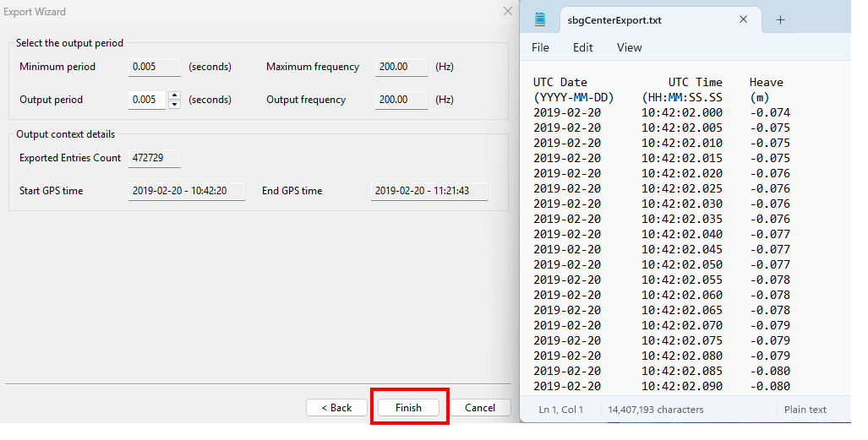Click the (m) unit text under Heave
Image resolution: width=868 pixels, height=440 pixels.
[760, 98]
